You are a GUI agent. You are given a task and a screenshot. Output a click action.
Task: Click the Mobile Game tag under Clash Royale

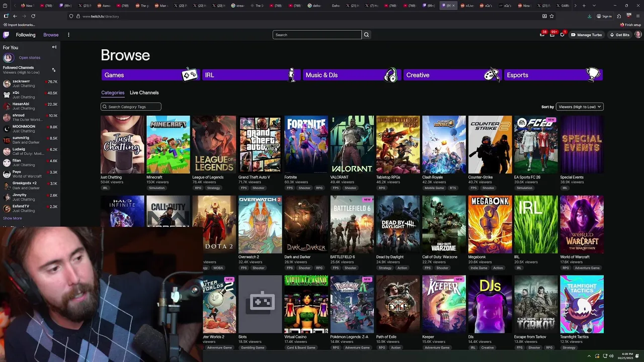434,188
